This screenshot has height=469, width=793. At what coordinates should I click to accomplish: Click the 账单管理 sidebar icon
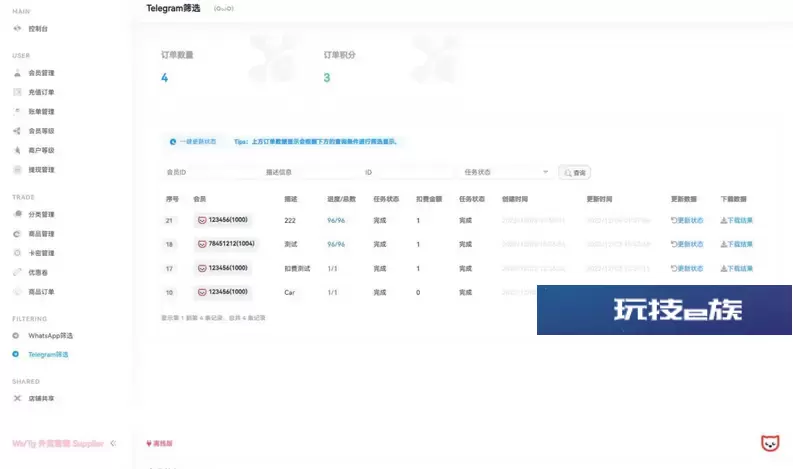click(x=17, y=111)
